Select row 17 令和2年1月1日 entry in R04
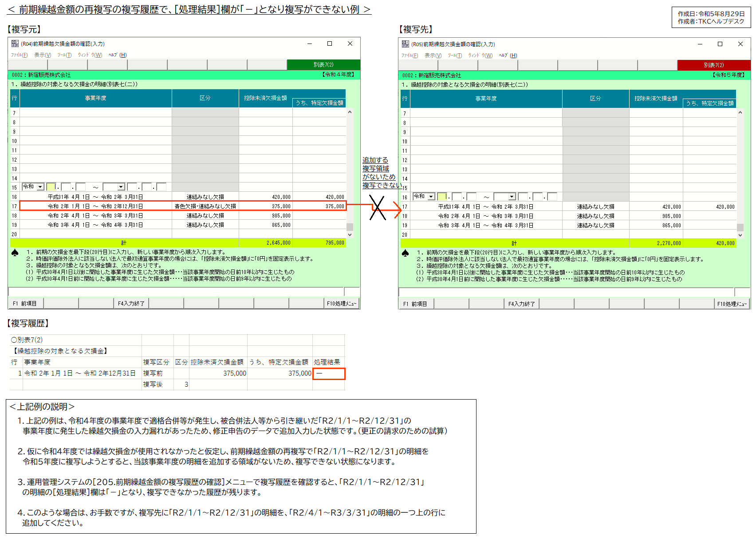Screen dimensions: 756x539 point(95,206)
